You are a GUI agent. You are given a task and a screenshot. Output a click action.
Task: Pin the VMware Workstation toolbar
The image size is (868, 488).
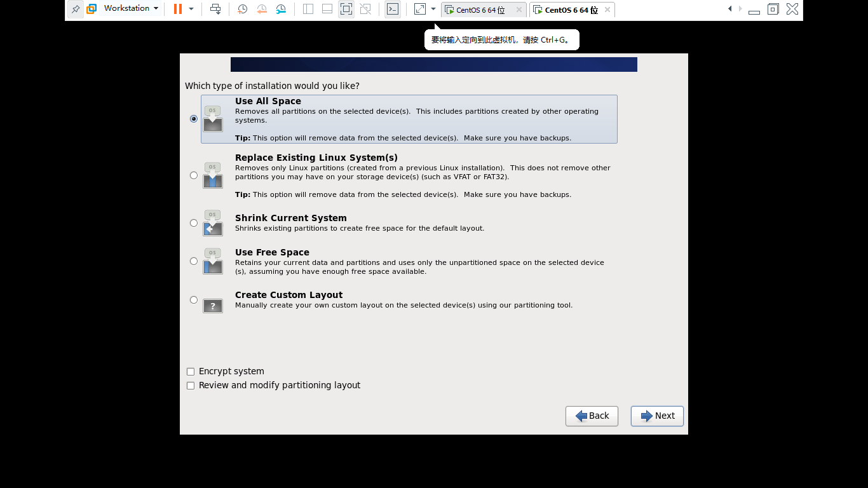coord(75,9)
